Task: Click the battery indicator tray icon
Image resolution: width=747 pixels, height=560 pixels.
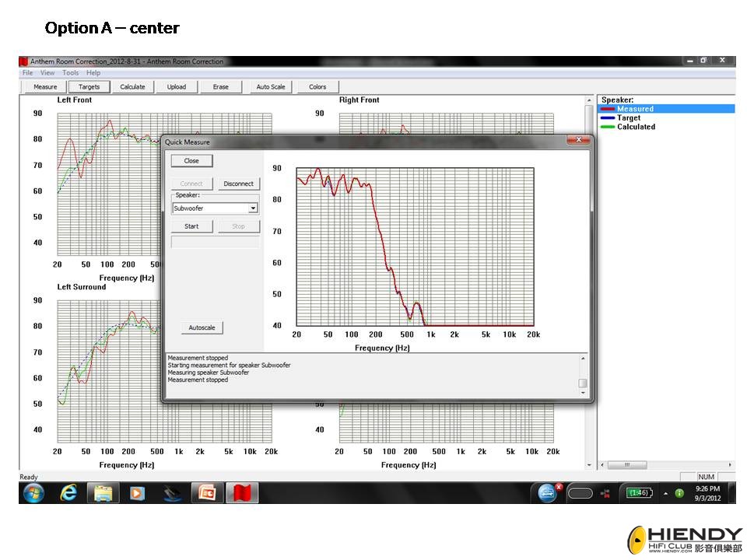Action: pos(638,493)
